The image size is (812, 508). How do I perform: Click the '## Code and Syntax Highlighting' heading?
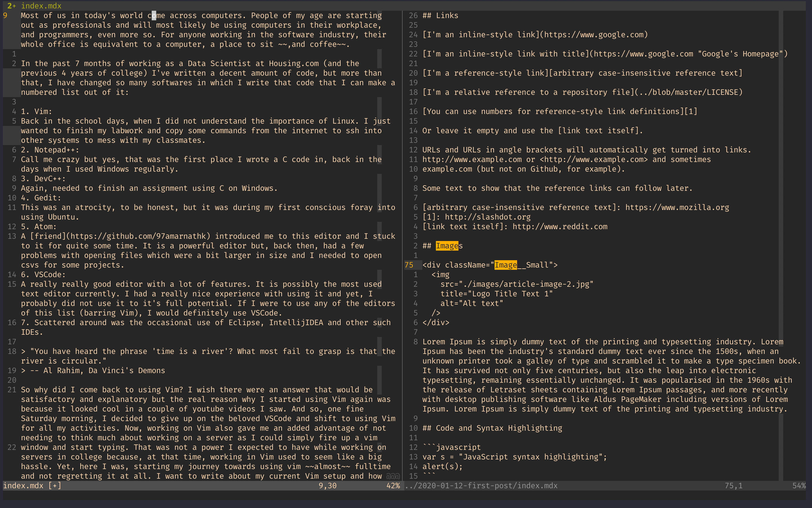[492, 428]
